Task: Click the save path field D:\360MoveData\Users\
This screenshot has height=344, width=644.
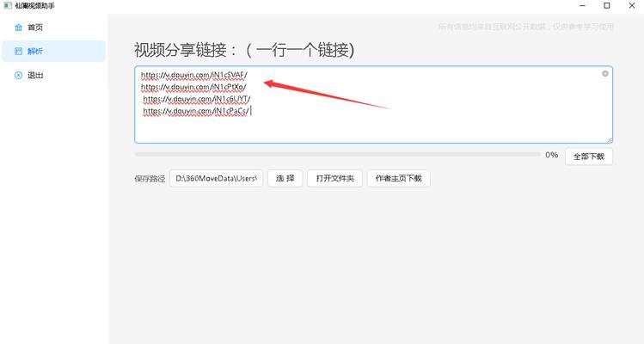Action: click(x=216, y=178)
